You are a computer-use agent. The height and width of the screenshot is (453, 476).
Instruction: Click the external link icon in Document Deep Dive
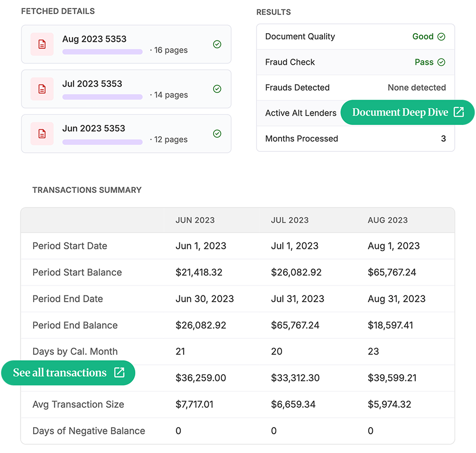click(459, 112)
